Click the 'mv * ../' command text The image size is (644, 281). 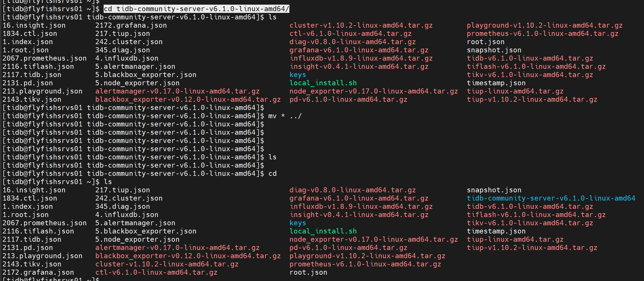285,116
